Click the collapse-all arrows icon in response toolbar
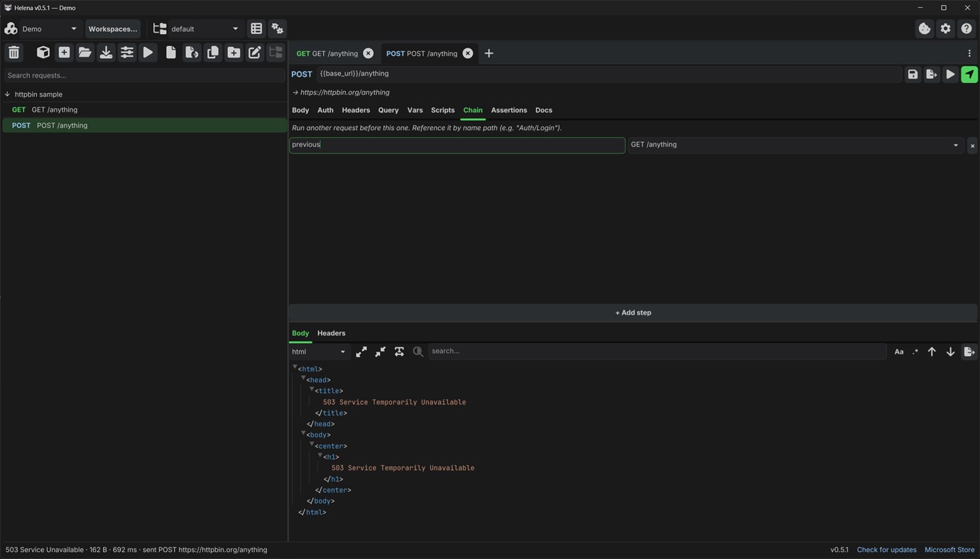Screen dimensions: 980x559 click(381, 352)
